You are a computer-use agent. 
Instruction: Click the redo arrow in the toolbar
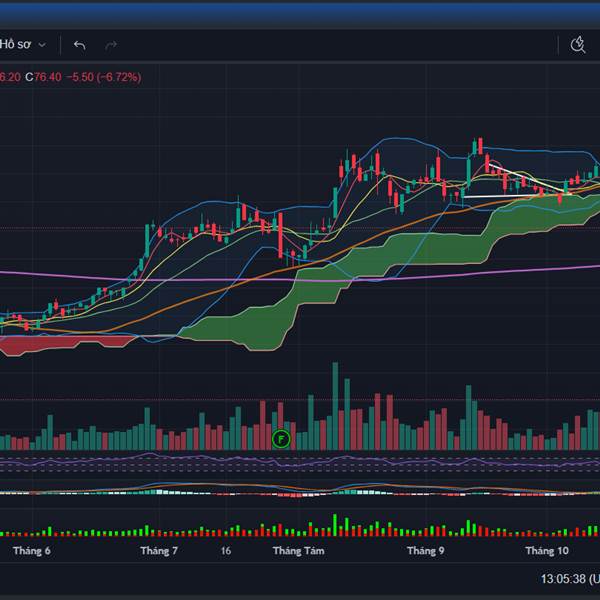[x=111, y=45]
